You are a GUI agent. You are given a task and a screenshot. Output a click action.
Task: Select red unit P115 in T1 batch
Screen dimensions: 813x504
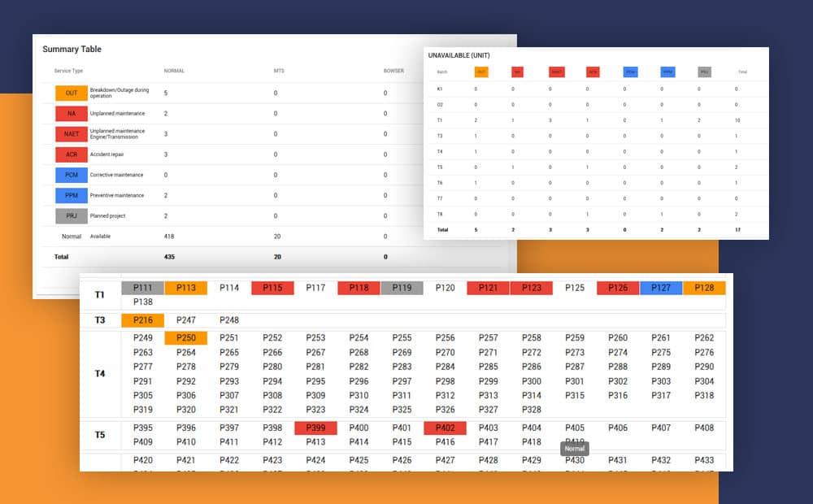click(272, 288)
